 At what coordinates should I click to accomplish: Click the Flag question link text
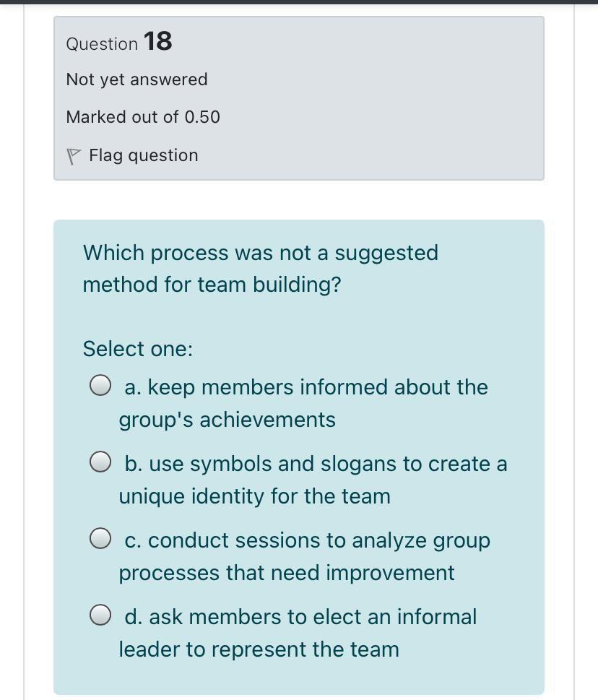[x=143, y=155]
